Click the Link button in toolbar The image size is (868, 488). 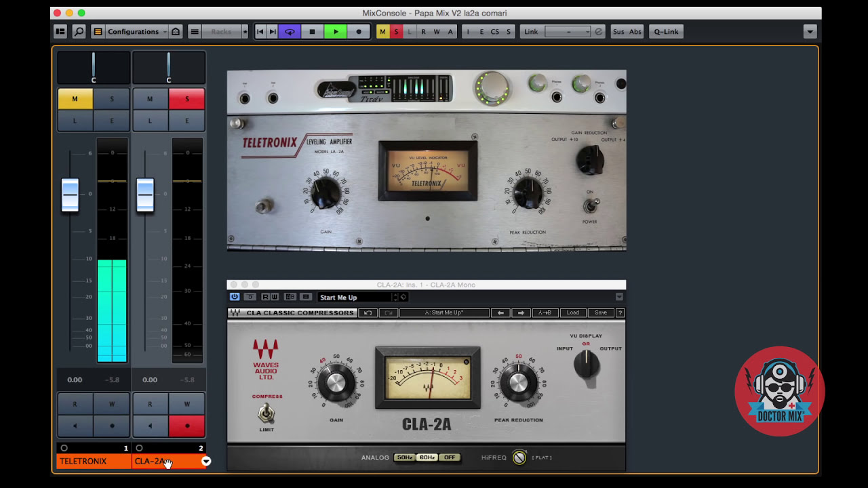click(x=531, y=32)
